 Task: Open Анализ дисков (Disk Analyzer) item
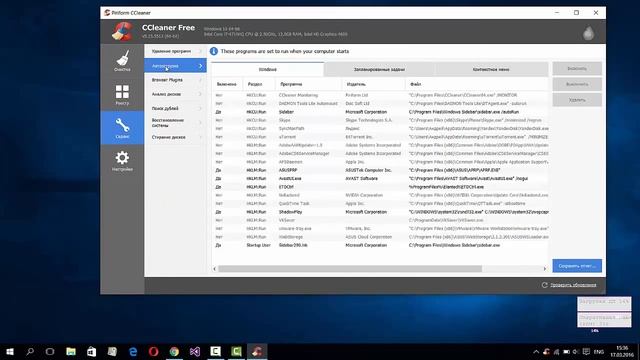pyautogui.click(x=176, y=94)
